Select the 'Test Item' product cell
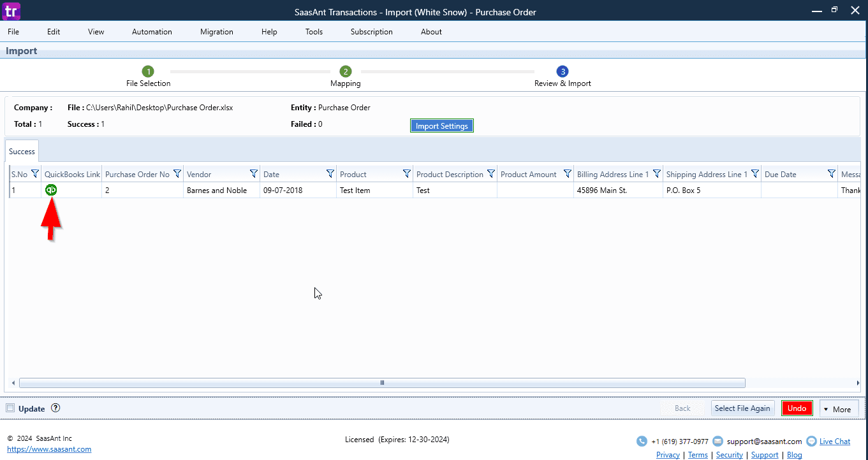868x460 pixels. [x=374, y=190]
